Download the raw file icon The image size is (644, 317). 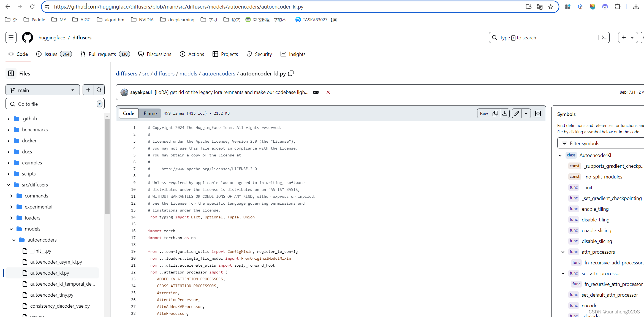[505, 113]
